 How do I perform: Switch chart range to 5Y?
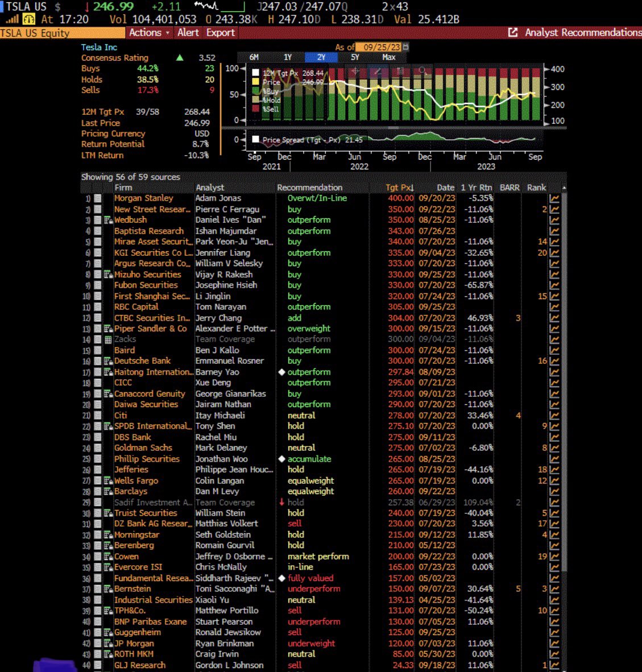click(x=355, y=57)
